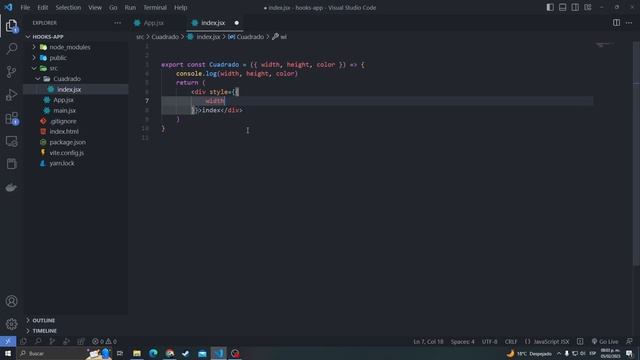Select index.jsx under Cuadrado in explorer
Screen dimensions: 640x360
tap(76, 89)
